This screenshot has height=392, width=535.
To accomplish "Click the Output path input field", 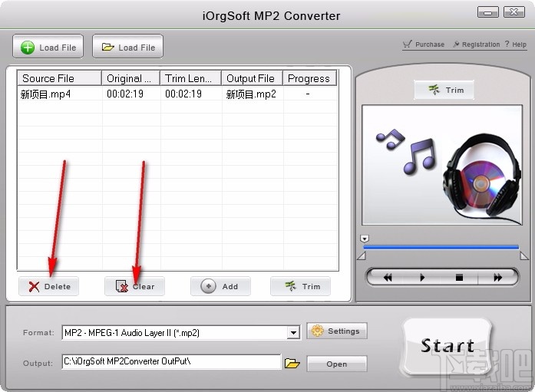I will [x=171, y=361].
